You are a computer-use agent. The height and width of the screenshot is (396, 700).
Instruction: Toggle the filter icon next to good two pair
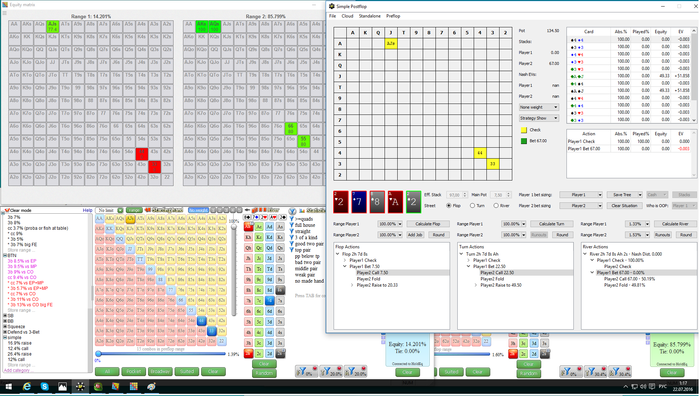coord(292,244)
